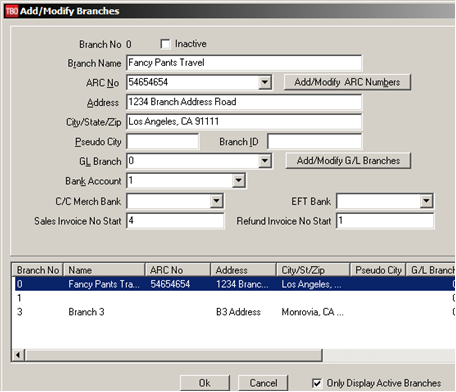Select the Branch 3 row in list
The image size is (456, 392).
click(234, 312)
